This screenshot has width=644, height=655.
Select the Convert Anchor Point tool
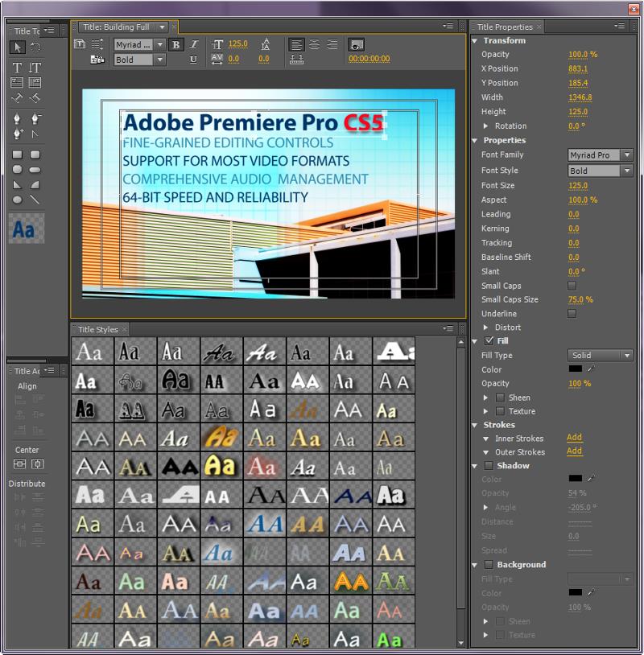(x=35, y=134)
